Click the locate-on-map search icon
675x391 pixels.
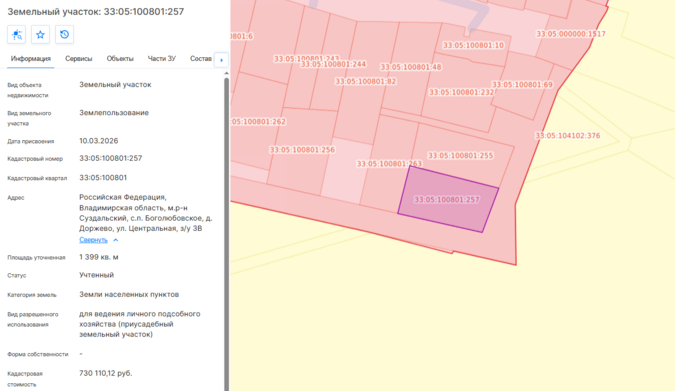[x=16, y=34]
